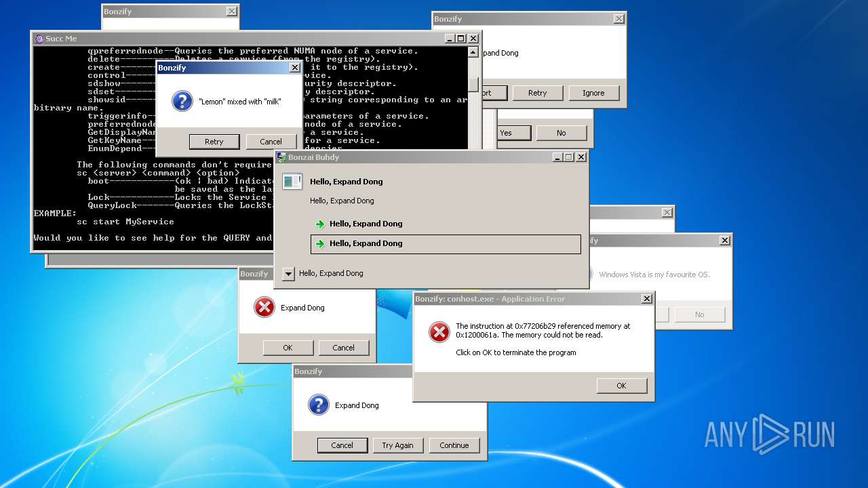
Task: Click the Succ Me console scrollbar up arrow
Action: [x=473, y=52]
